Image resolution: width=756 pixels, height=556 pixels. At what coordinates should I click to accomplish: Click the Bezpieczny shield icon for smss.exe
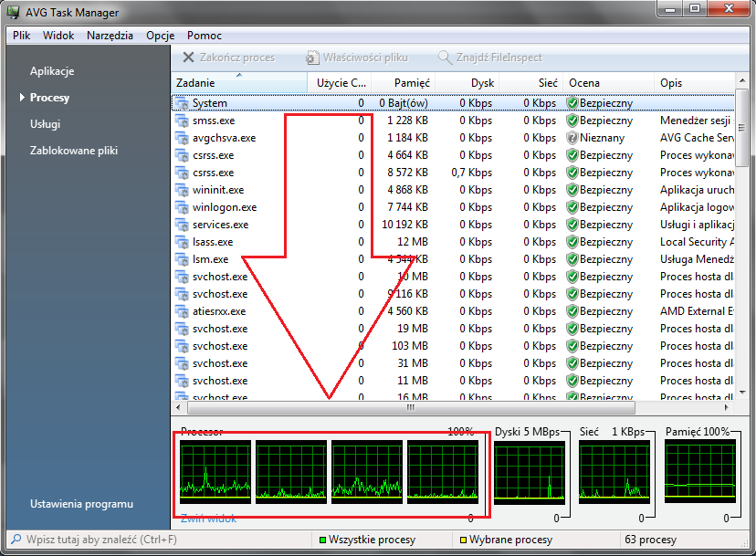572,121
